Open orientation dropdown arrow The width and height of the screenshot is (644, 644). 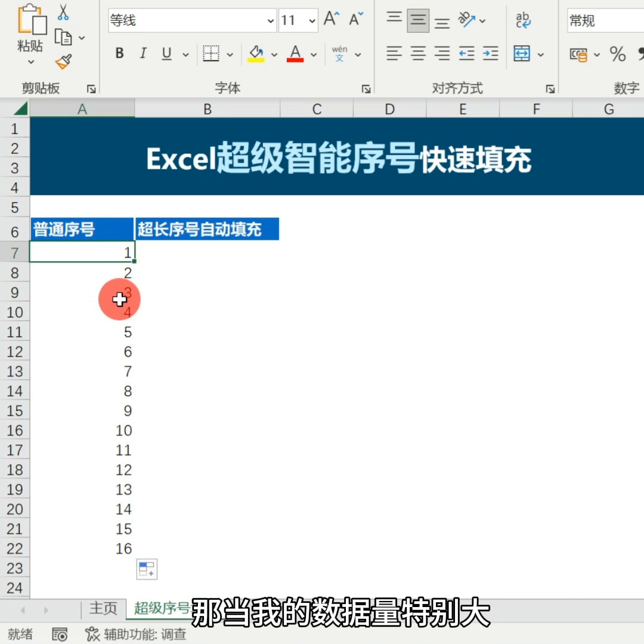tap(482, 20)
